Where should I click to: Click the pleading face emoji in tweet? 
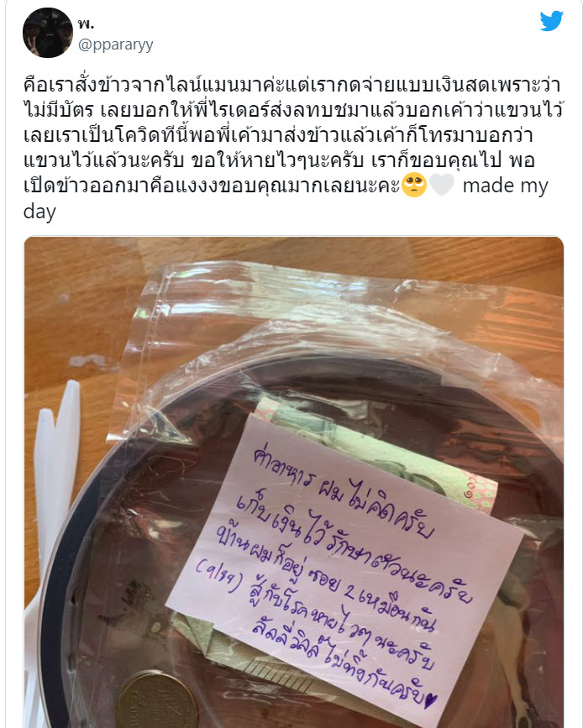414,185
